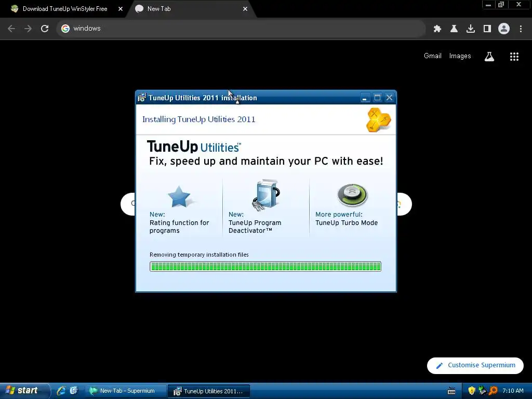Toggle the side panel icon
Screen dimensions: 532x399
tap(487, 29)
